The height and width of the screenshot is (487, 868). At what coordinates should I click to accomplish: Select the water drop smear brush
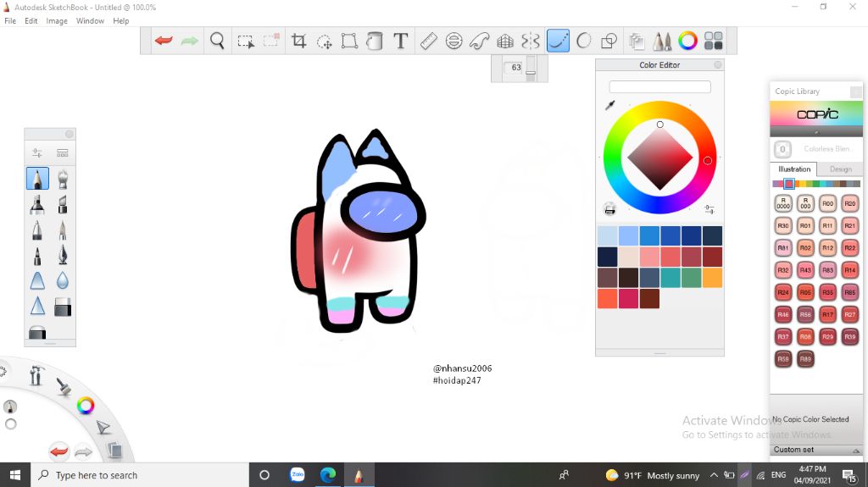(x=63, y=282)
